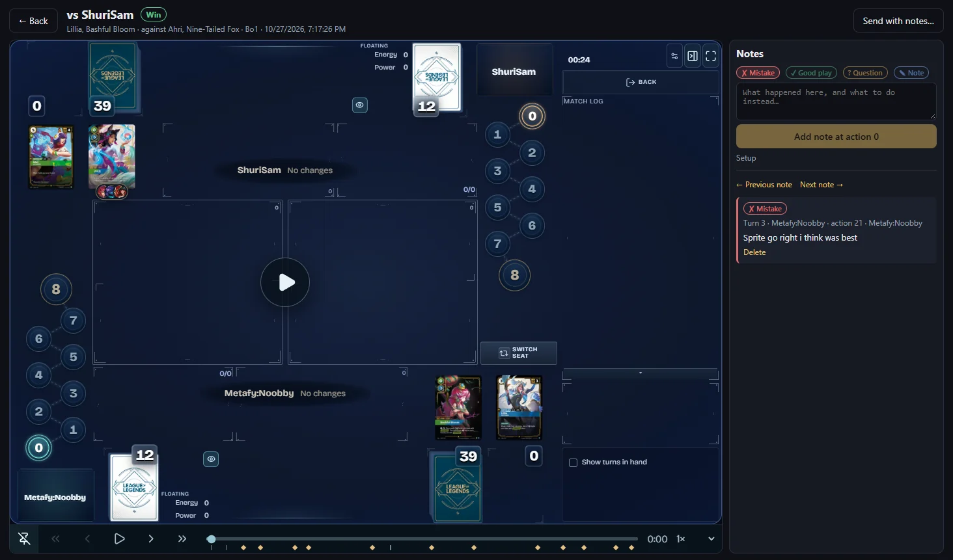Toggle Metafy:Noobby's hand visibility eye icon
This screenshot has width=953, height=560.
211,459
